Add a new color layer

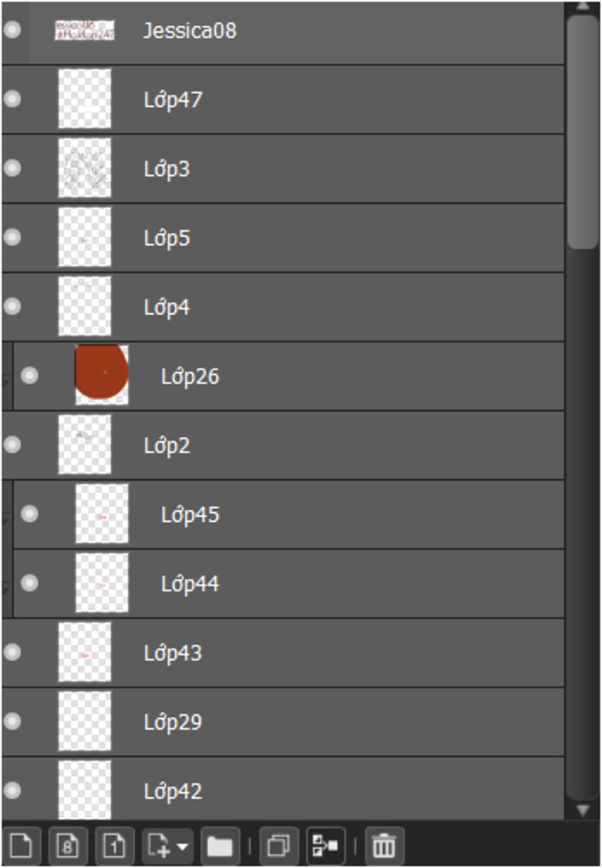[21, 846]
